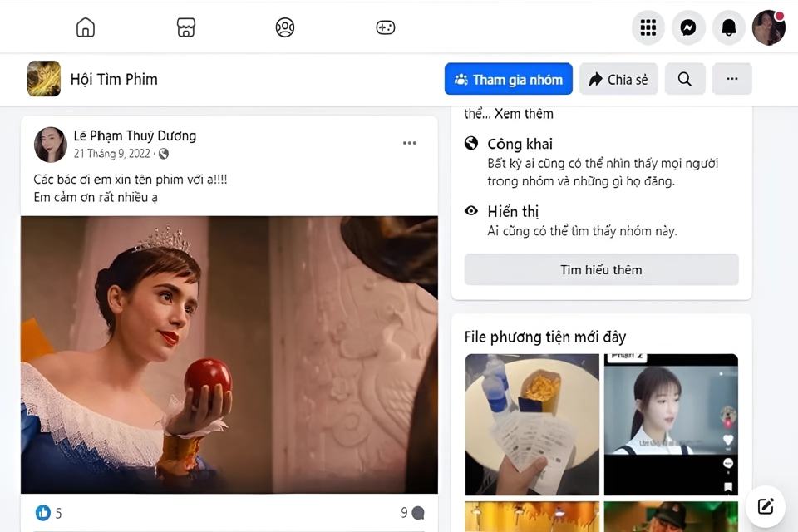Join the group with Tham gia nhóm
798x532 pixels.
pyautogui.click(x=508, y=79)
